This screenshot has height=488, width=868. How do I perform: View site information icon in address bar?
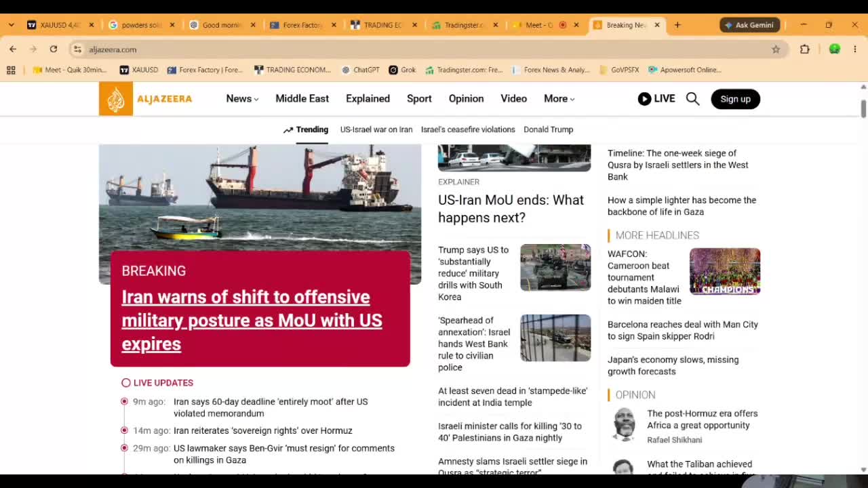[77, 49]
